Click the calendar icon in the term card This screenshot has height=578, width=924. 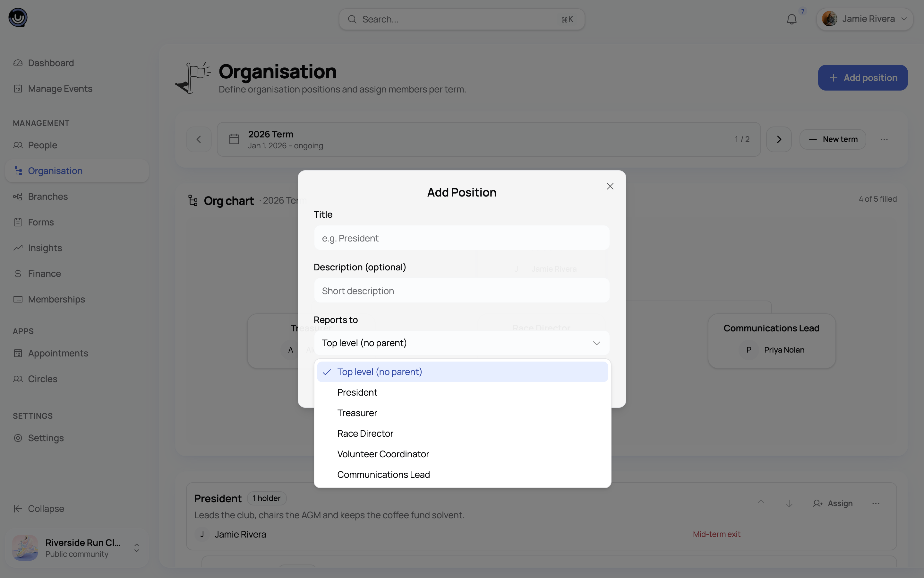234,139
